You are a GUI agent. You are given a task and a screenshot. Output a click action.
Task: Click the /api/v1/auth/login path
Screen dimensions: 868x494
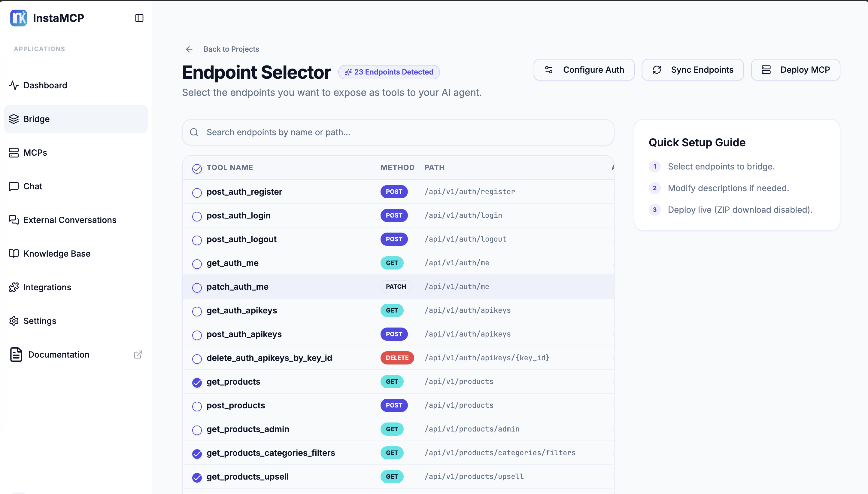tap(463, 215)
